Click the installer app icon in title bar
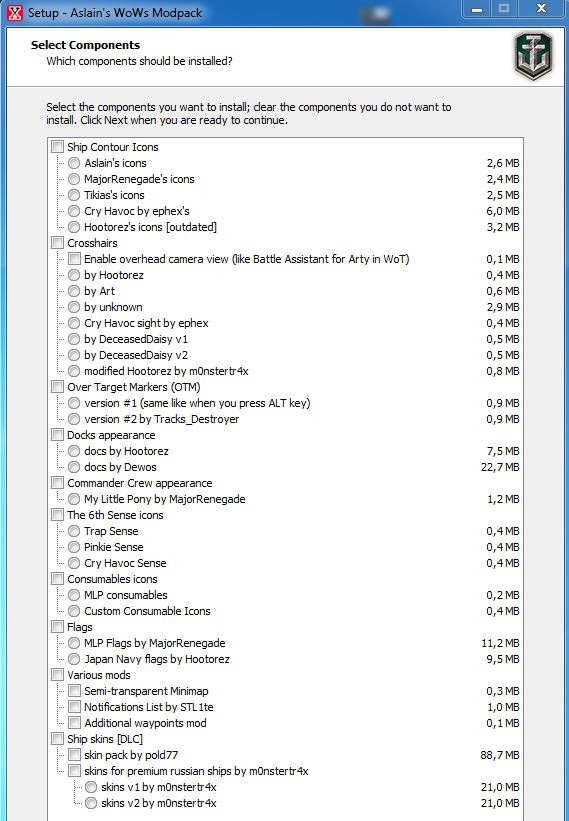The height and width of the screenshot is (821, 569). [x=15, y=12]
